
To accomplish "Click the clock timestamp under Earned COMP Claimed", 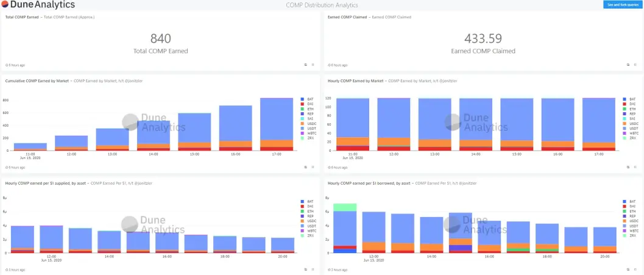I will point(338,65).
